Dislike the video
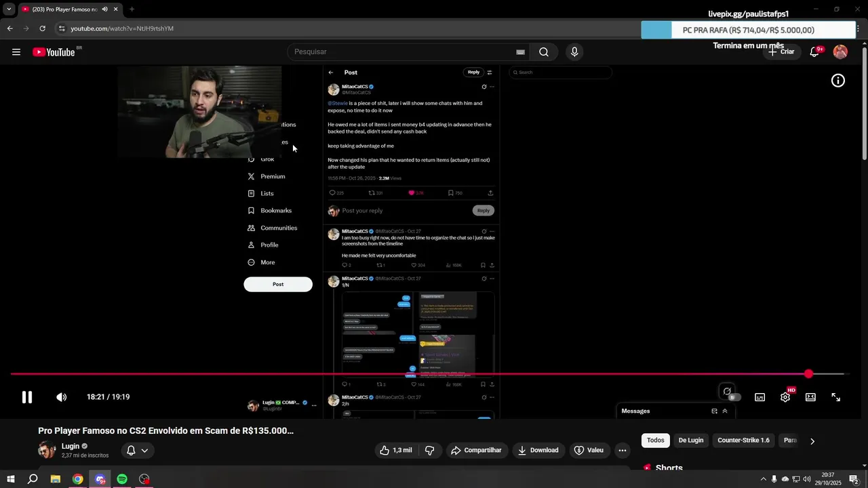 tap(429, 450)
